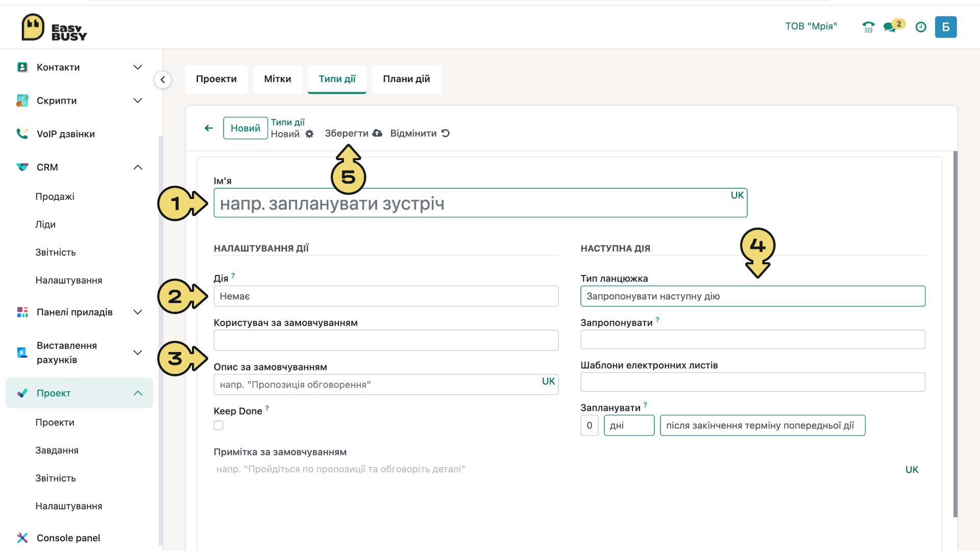
Task: Click the ТОВ "Мрія" company name
Action: click(x=811, y=27)
